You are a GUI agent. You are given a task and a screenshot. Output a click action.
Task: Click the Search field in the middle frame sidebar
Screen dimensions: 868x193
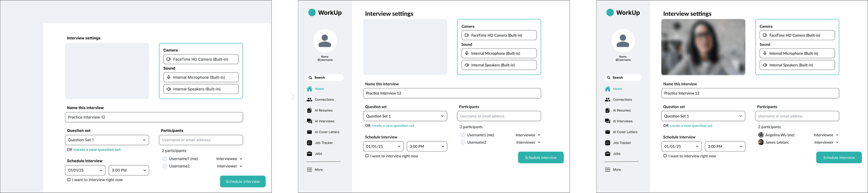coord(325,78)
